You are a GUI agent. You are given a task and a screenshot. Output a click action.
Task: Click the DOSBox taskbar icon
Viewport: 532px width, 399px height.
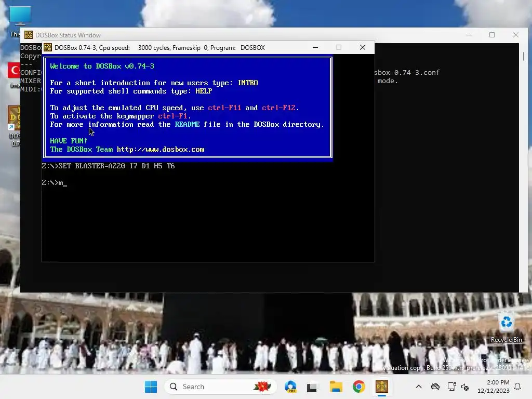pos(382,387)
